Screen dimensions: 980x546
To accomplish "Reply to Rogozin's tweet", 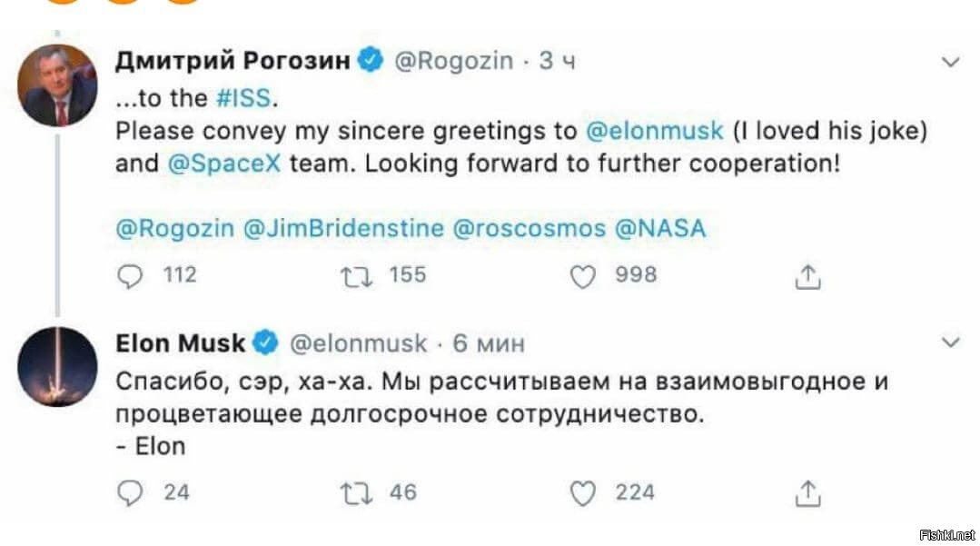I will tap(131, 275).
